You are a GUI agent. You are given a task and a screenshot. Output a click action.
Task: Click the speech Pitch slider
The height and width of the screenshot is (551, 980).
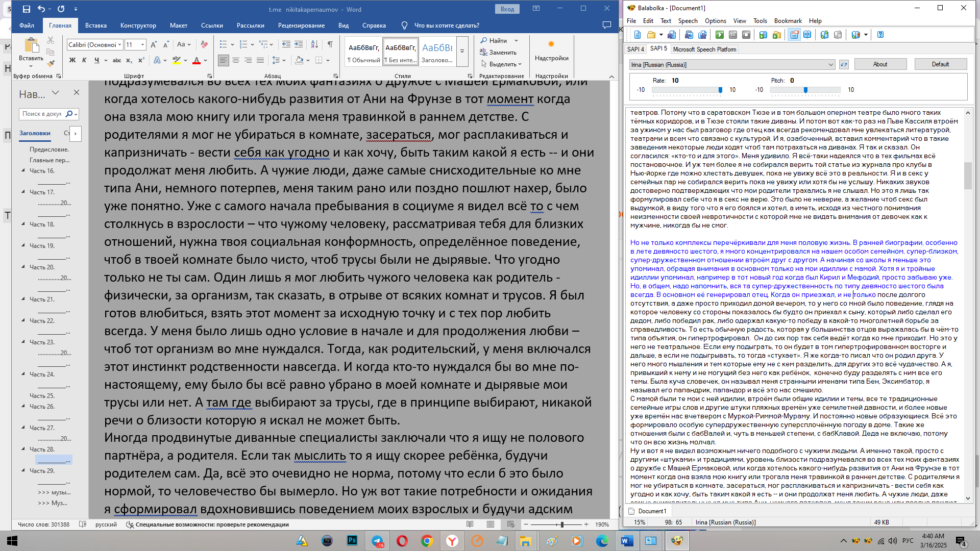[x=805, y=90]
